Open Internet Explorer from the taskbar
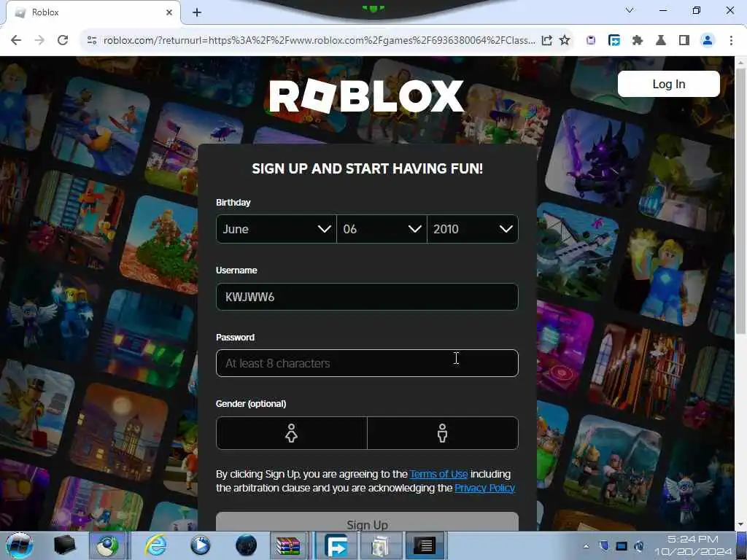 click(x=156, y=545)
